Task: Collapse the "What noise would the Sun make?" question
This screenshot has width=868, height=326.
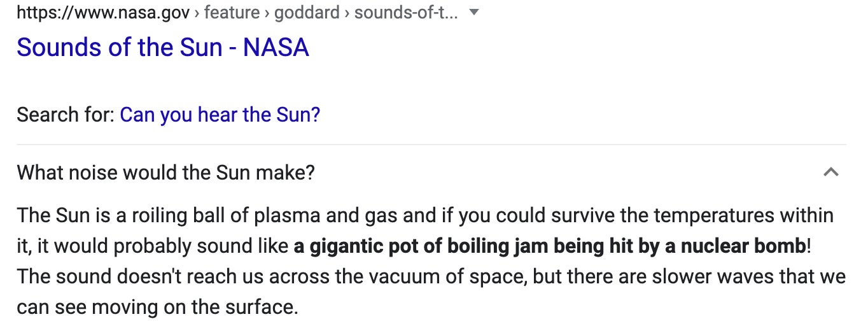Action: [x=165, y=172]
